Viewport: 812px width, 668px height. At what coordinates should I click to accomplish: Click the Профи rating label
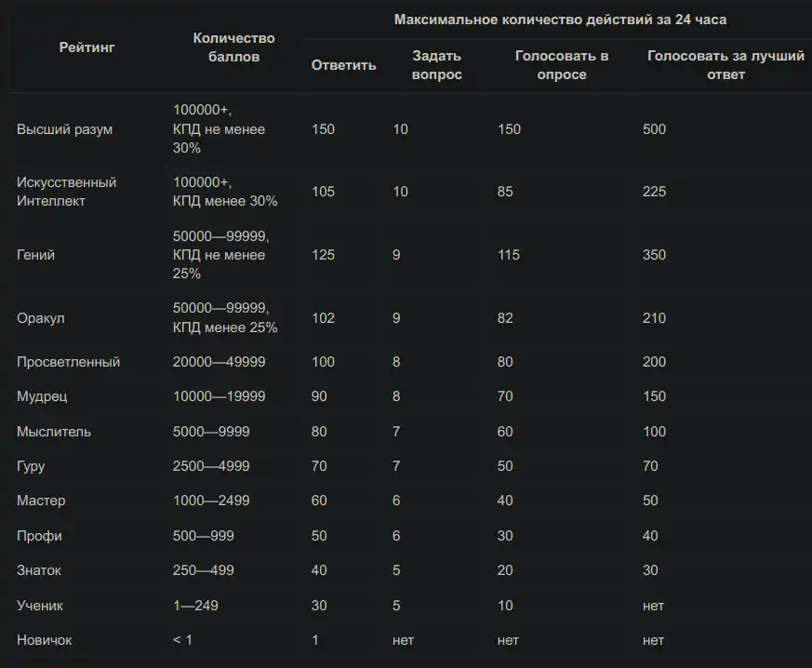pos(39,536)
